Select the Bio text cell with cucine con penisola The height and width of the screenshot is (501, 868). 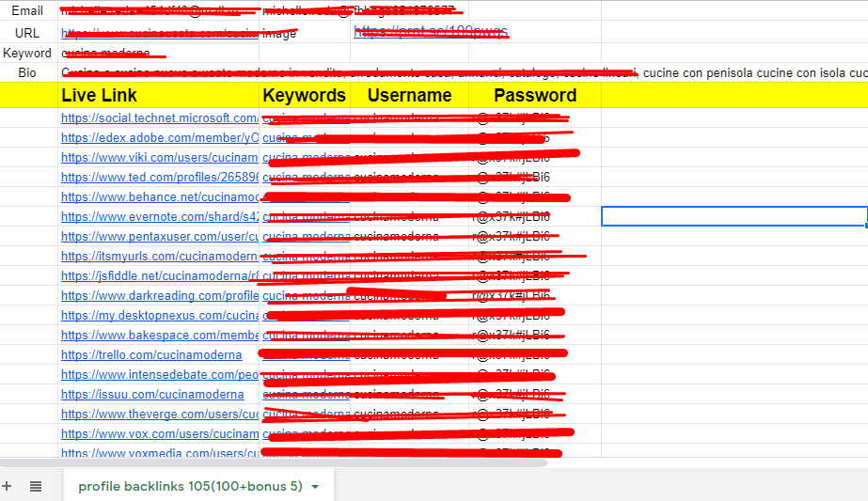(x=463, y=72)
